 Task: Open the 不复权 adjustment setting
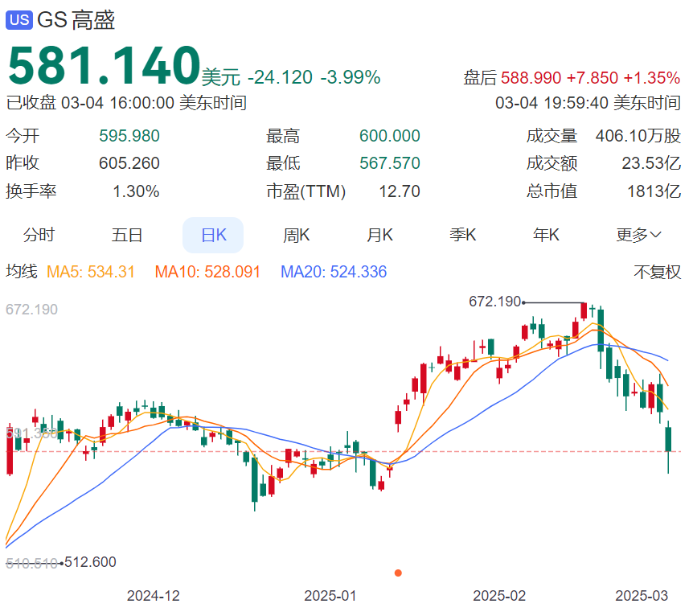point(657,272)
